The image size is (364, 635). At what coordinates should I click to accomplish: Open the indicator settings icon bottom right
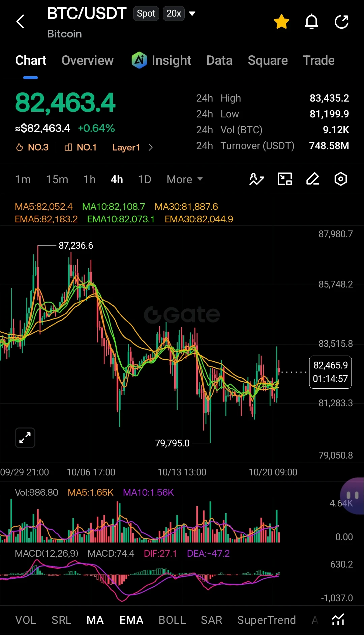point(338,619)
